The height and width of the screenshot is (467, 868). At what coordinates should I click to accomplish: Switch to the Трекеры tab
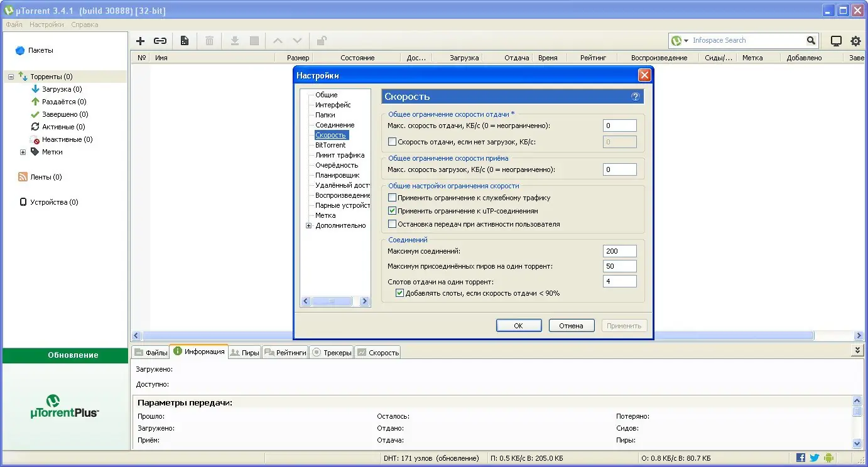tap(332, 353)
